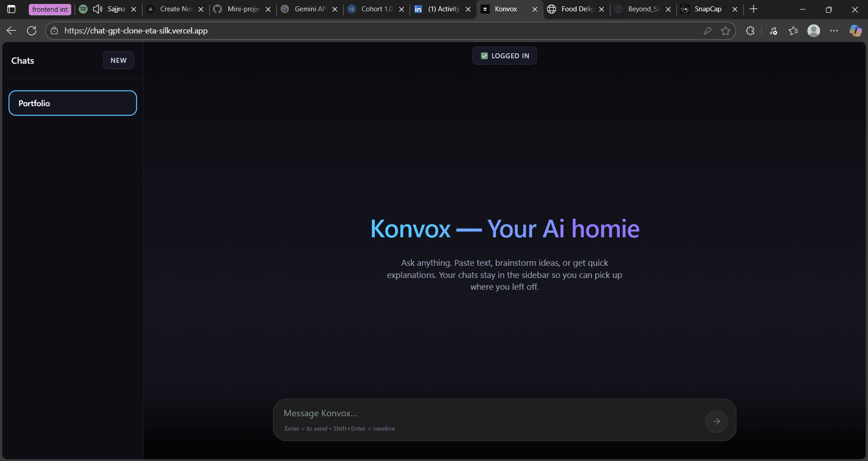The width and height of the screenshot is (868, 461).
Task: Start a new chat with NEW button
Action: [118, 60]
